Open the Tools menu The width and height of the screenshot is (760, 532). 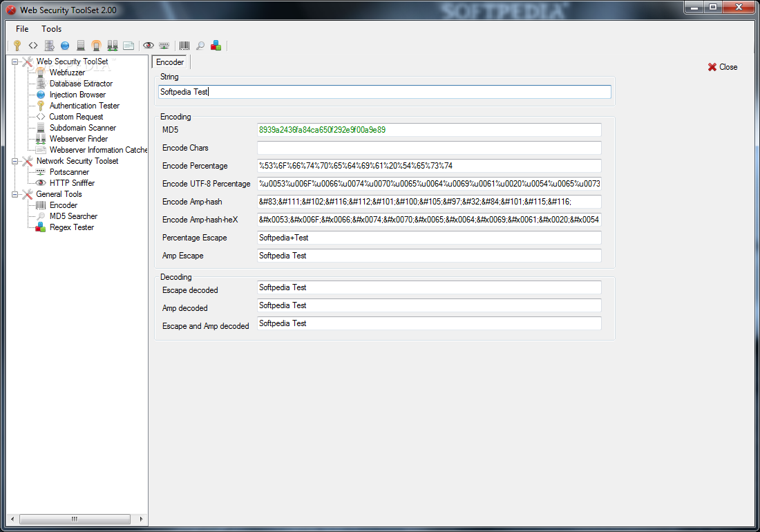(x=51, y=29)
